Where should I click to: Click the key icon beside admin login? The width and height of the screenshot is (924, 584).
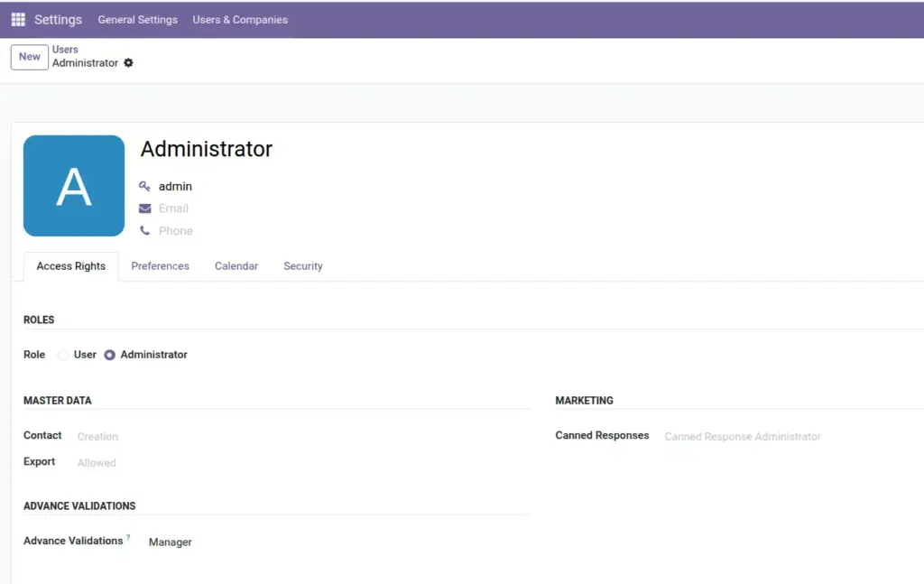pyautogui.click(x=144, y=186)
